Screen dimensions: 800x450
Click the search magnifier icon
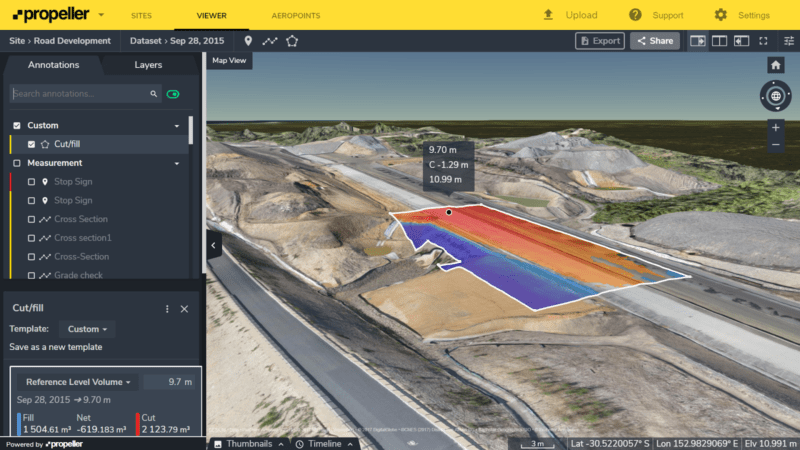tap(154, 94)
